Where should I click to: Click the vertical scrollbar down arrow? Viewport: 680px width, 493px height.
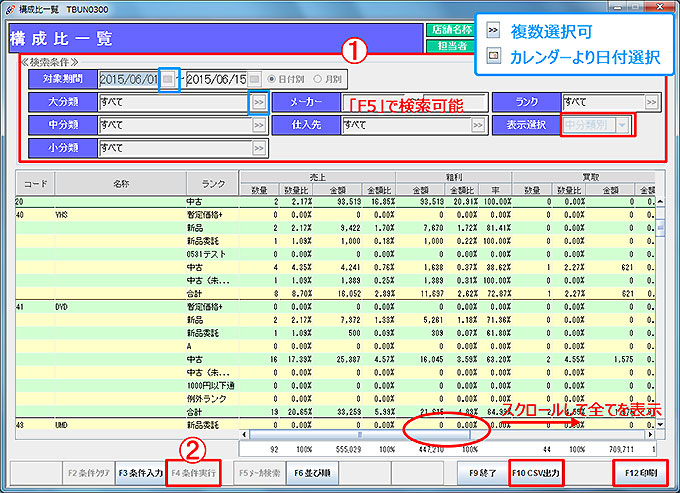click(x=660, y=424)
